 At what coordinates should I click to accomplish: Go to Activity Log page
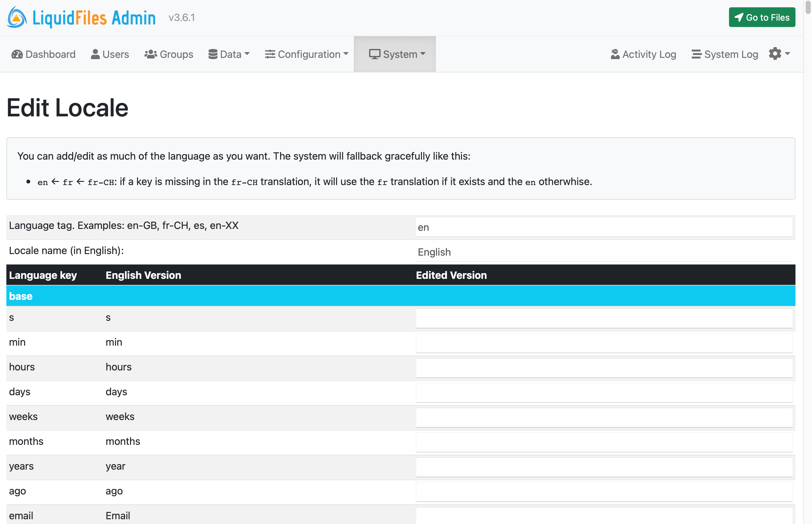point(649,54)
